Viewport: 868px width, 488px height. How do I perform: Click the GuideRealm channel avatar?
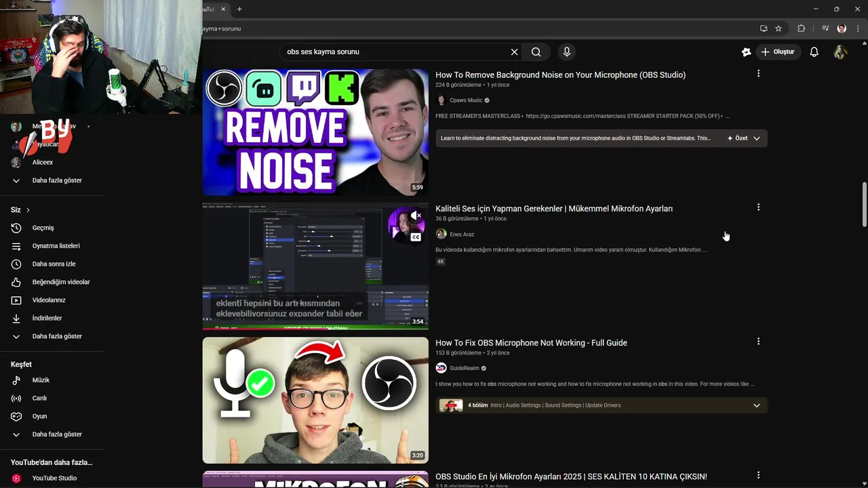tap(441, 368)
